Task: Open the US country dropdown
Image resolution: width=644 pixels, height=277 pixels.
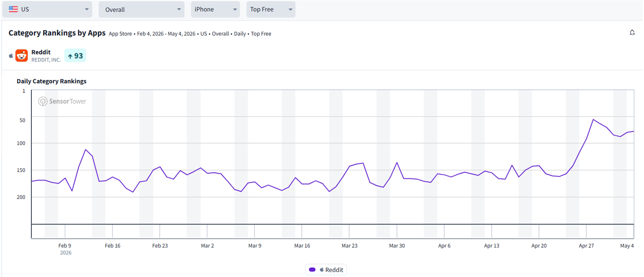Action: pyautogui.click(x=47, y=9)
